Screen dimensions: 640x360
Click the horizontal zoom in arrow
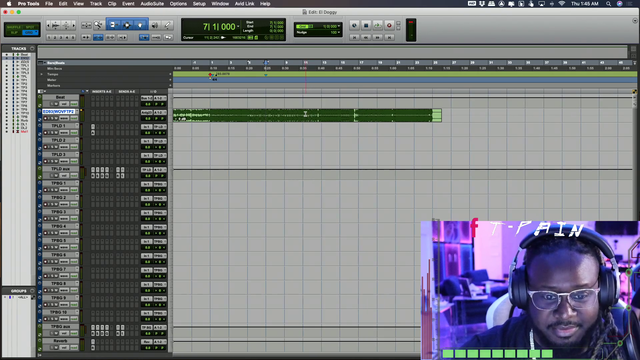point(73,25)
